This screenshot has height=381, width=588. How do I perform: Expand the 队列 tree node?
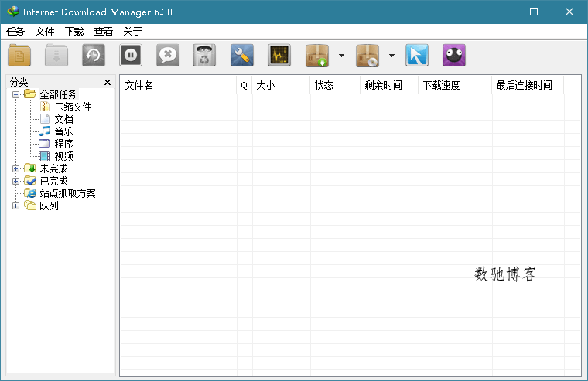[x=15, y=206]
